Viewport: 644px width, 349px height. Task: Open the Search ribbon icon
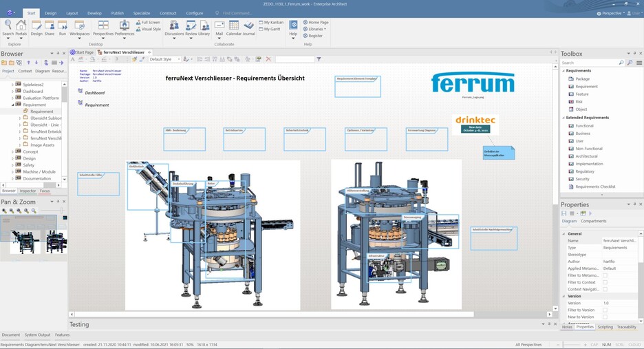8,28
